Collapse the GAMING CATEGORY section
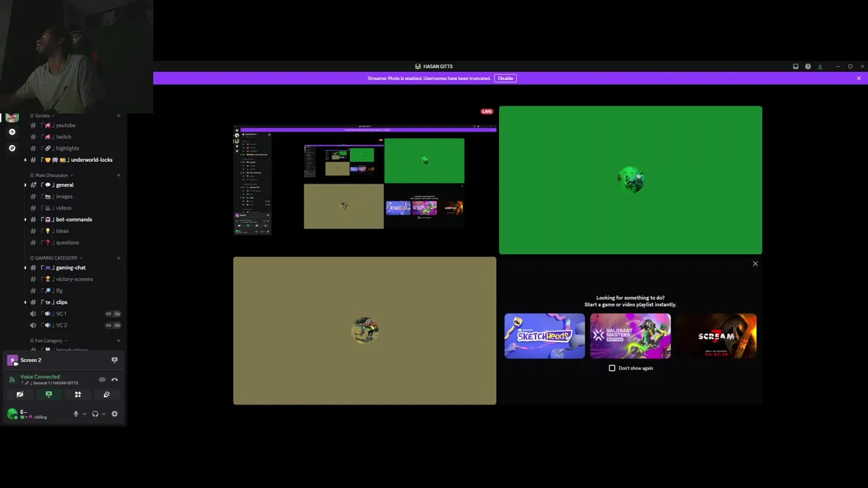The image size is (868, 488). click(x=56, y=258)
